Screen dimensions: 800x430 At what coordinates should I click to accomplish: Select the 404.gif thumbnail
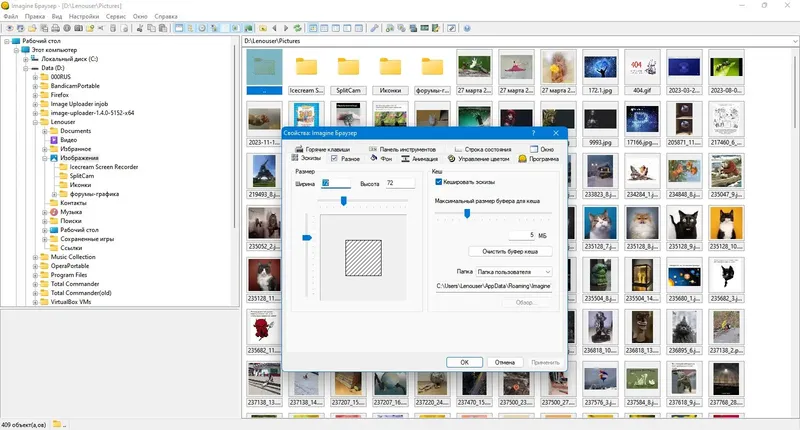click(x=642, y=72)
